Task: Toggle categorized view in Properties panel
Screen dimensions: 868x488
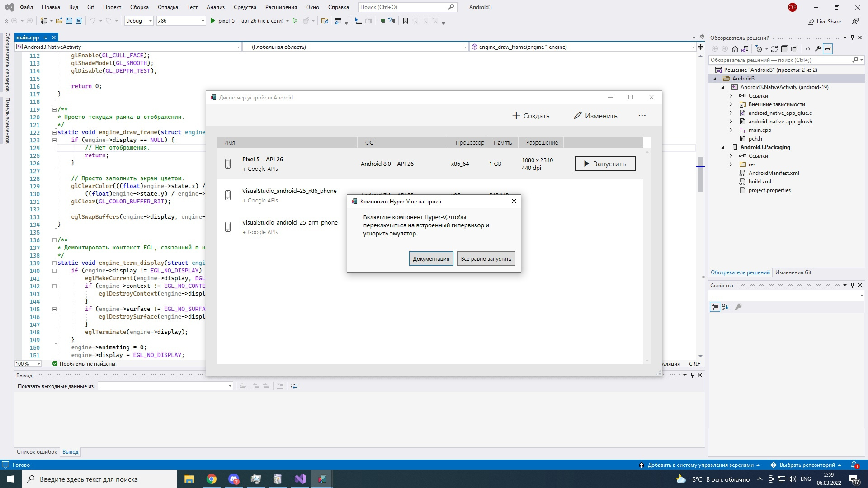Action: click(714, 307)
